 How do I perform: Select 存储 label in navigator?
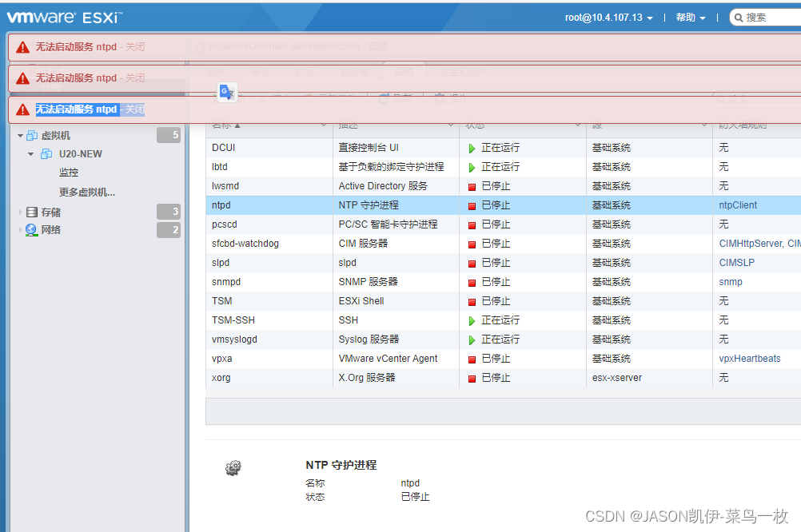coord(51,212)
